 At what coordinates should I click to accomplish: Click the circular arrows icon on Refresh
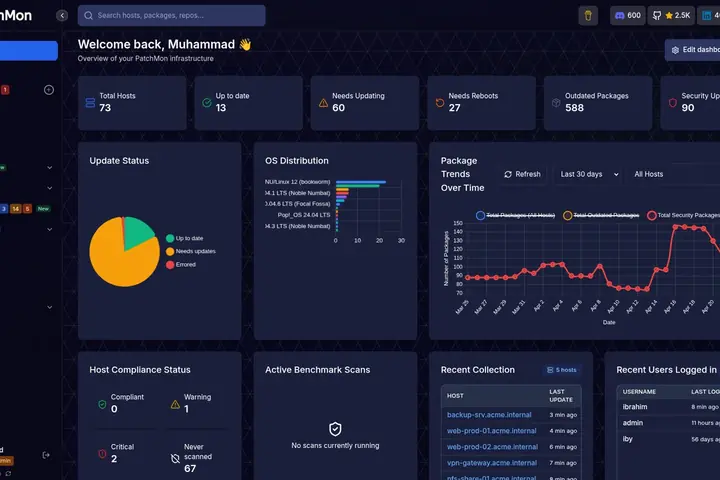tap(508, 175)
